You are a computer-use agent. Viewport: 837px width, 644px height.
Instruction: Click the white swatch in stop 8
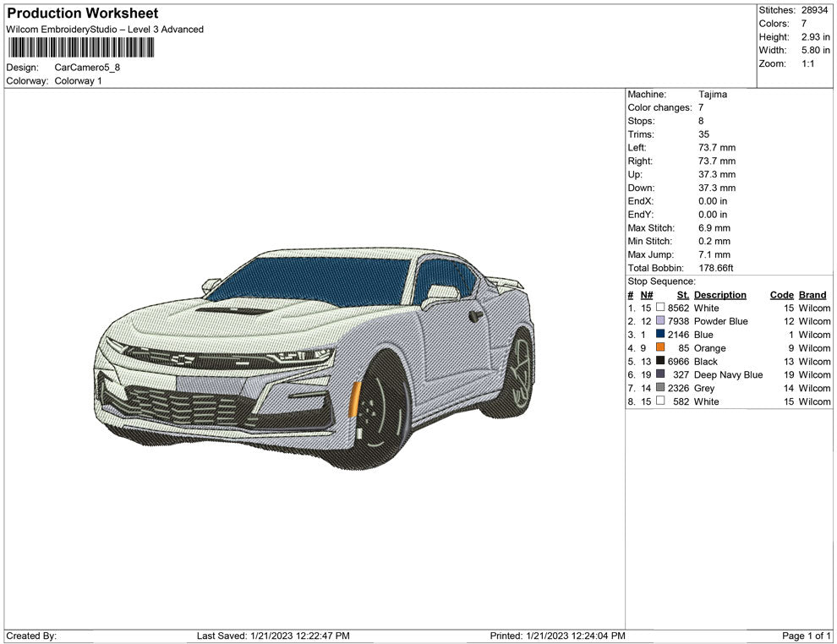660,401
